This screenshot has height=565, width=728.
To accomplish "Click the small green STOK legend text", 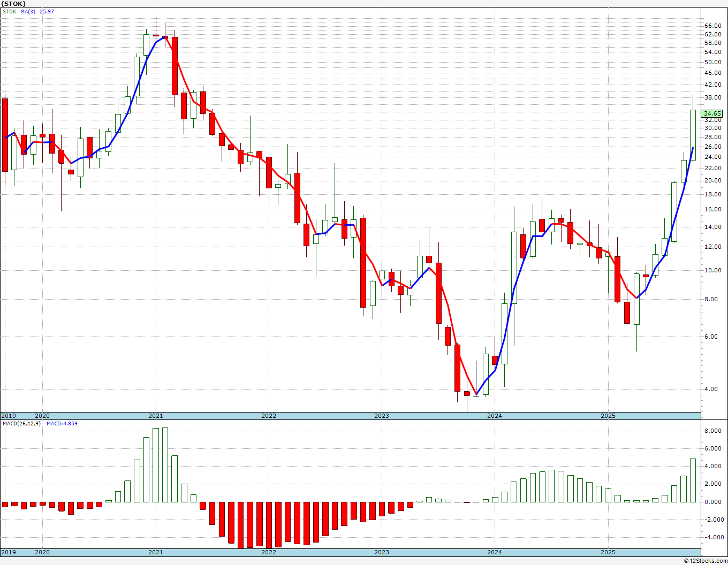I will pyautogui.click(x=10, y=12).
